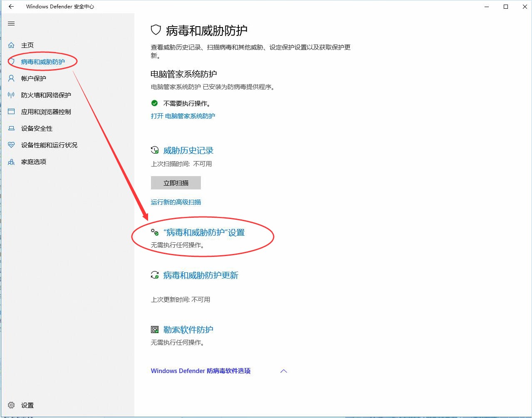Open 勒索软件防护 section link

[x=188, y=329]
